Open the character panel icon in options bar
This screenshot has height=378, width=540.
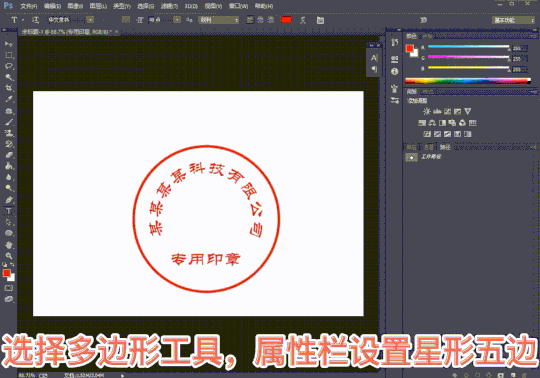pyautogui.click(x=320, y=20)
